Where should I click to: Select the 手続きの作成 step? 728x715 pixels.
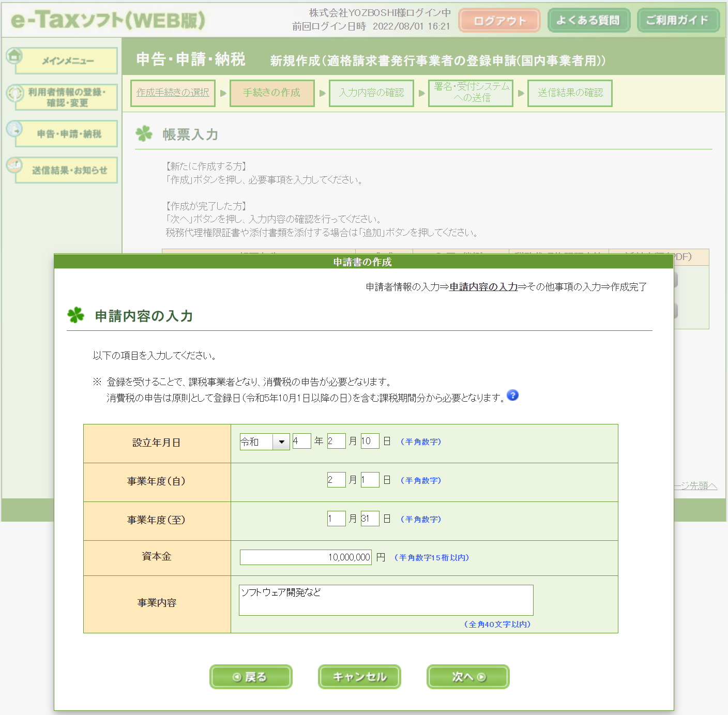pyautogui.click(x=272, y=93)
